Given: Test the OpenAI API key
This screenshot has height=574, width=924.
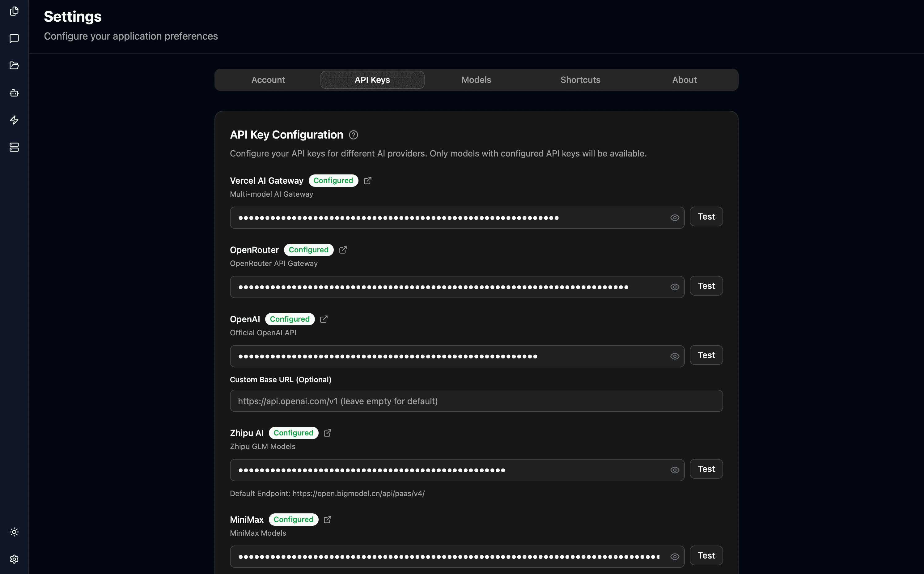Looking at the screenshot, I should point(706,355).
